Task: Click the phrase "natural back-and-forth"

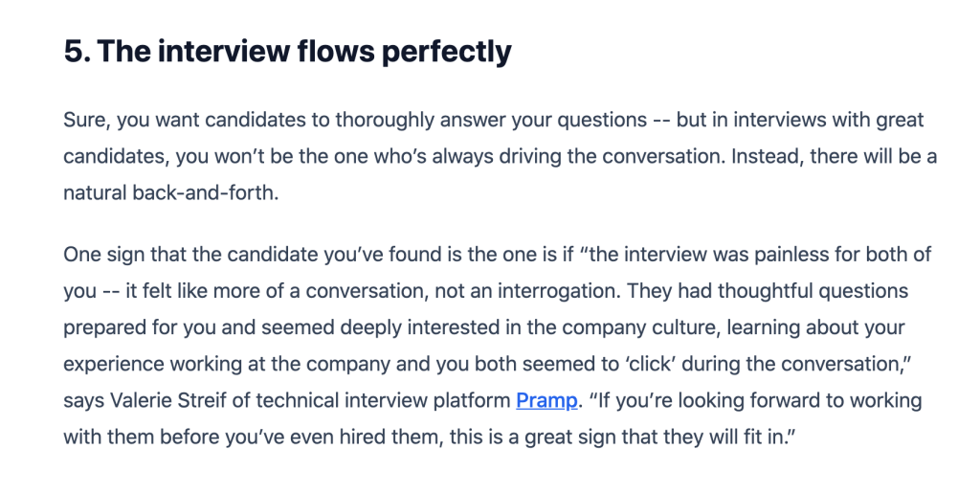Action: [x=168, y=192]
